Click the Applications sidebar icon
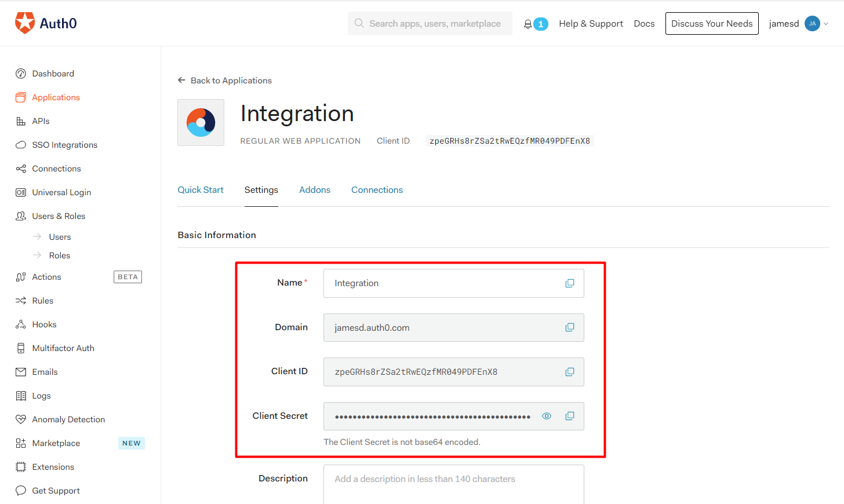Screen dimensions: 844x504 [21, 97]
